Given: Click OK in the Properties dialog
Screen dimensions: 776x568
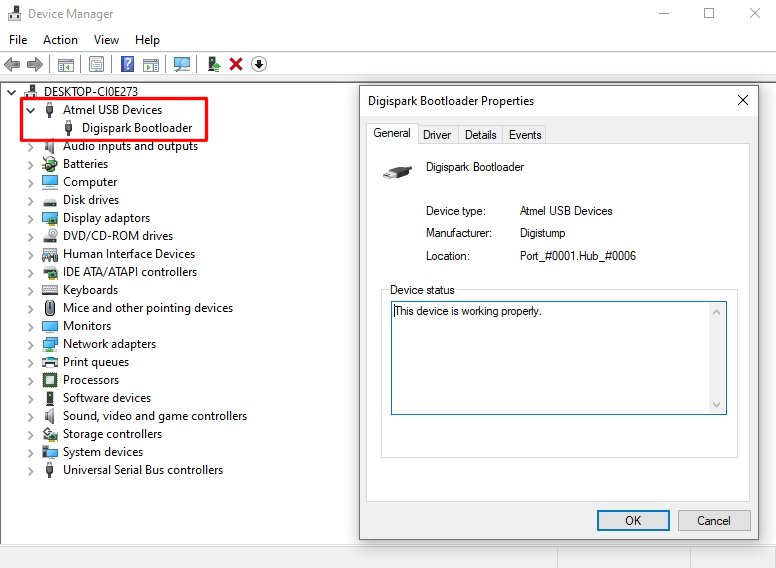Looking at the screenshot, I should coord(633,521).
